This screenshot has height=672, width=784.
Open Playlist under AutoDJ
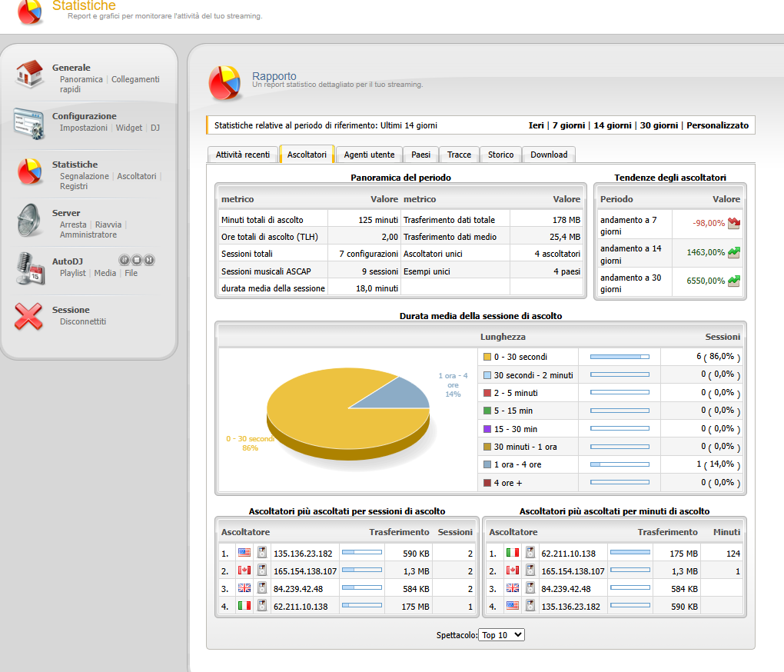tap(73, 273)
